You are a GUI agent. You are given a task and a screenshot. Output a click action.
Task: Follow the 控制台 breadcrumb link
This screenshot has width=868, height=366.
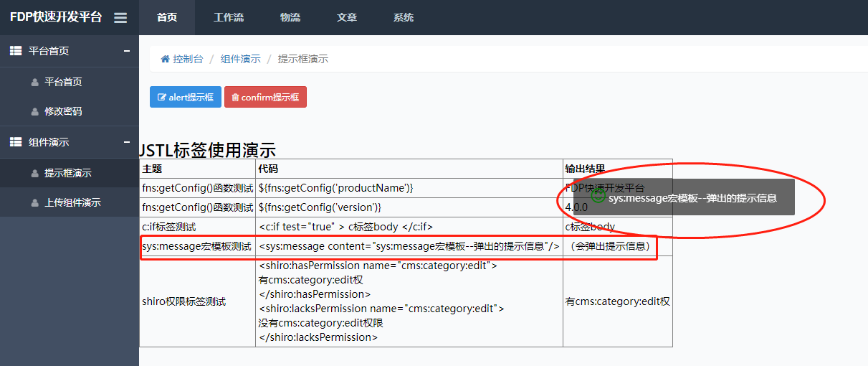[x=188, y=59]
